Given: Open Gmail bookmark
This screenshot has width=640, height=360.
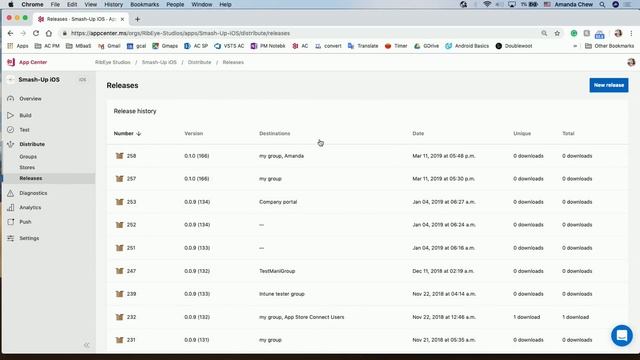Looking at the screenshot, I should click(109, 46).
